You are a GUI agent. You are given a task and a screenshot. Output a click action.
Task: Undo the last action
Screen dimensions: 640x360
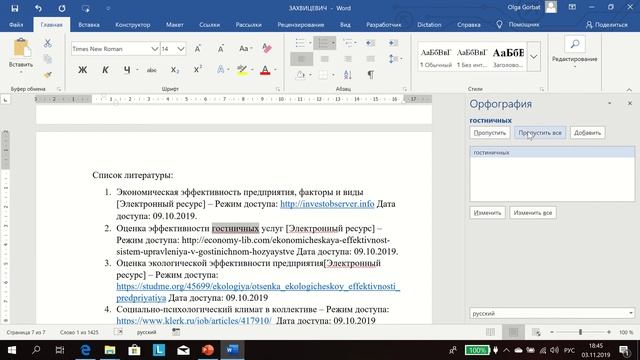coord(38,8)
